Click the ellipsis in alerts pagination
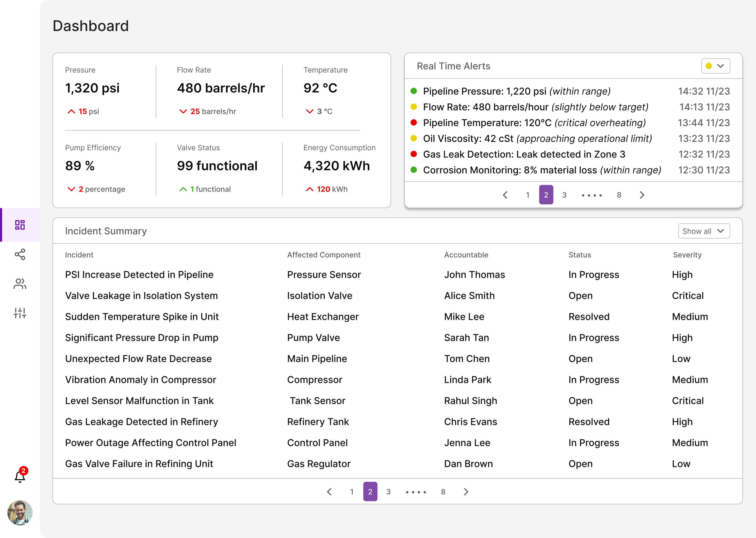The image size is (756, 538). click(x=591, y=195)
